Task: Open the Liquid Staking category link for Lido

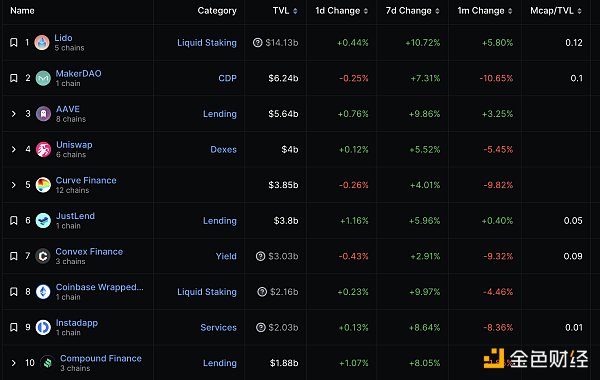Action: point(207,42)
